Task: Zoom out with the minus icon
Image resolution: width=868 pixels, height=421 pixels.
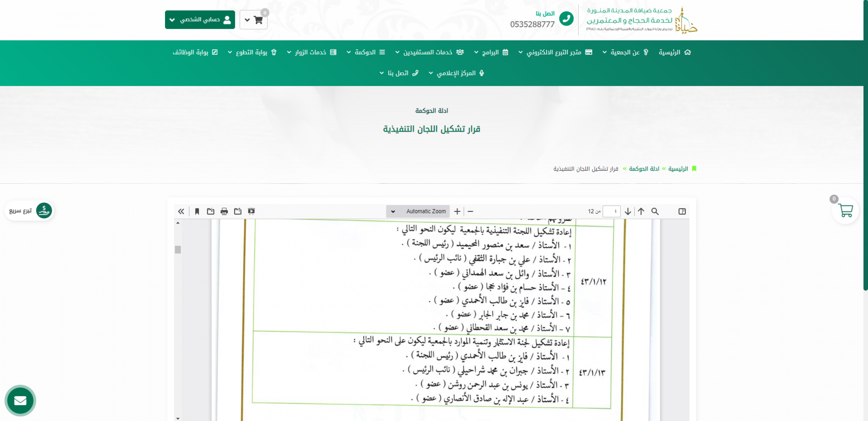Action: [470, 211]
